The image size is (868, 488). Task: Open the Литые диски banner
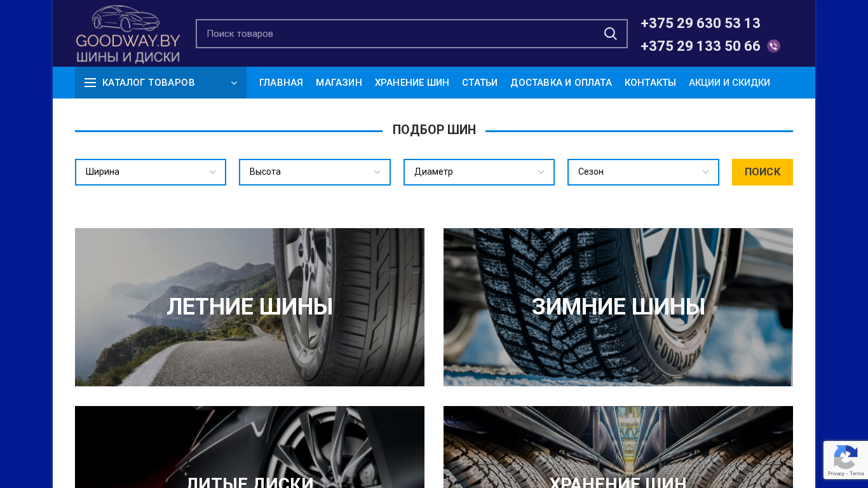(250, 447)
